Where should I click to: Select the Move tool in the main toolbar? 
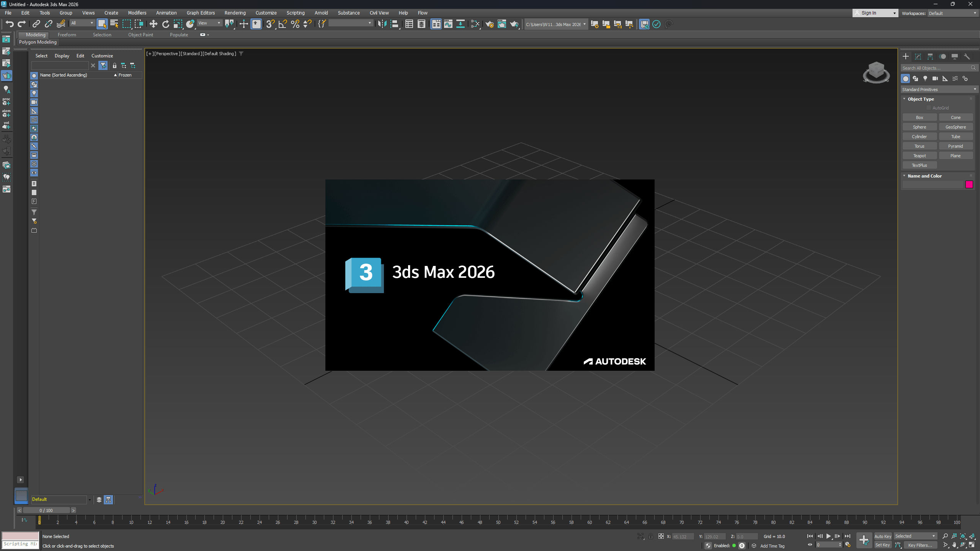click(x=153, y=24)
